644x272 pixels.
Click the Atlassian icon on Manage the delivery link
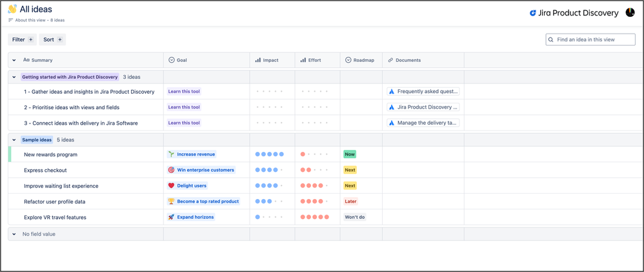click(392, 123)
